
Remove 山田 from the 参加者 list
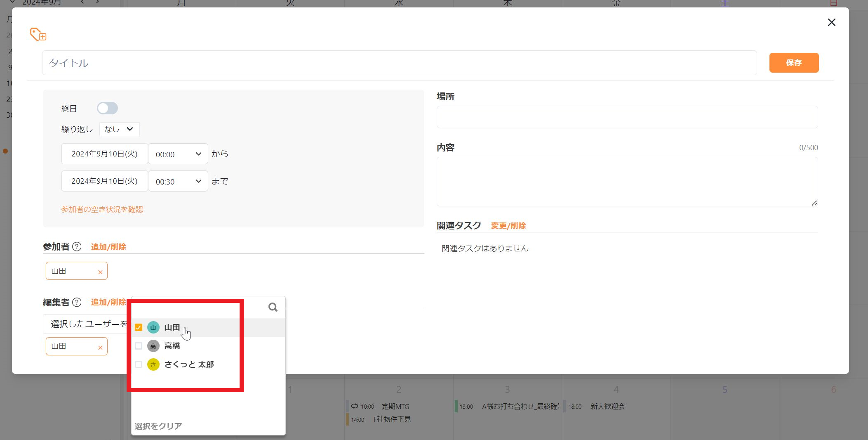(x=100, y=272)
